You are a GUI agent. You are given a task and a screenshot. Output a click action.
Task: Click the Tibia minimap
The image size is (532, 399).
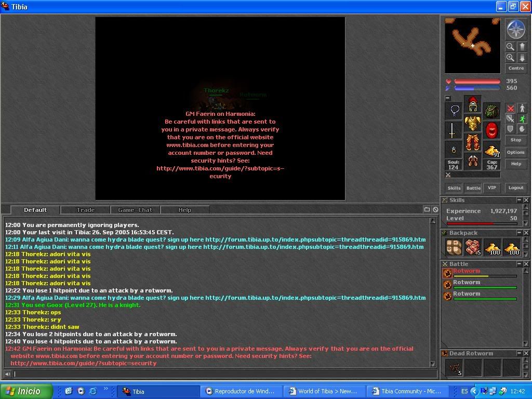(x=472, y=46)
